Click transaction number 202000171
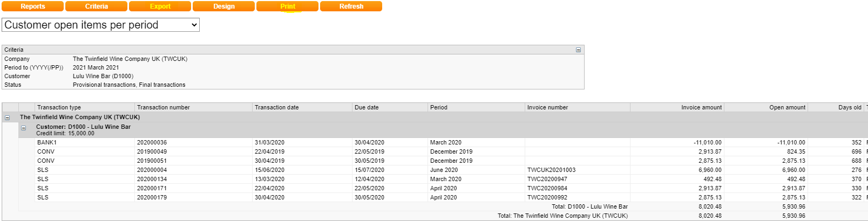 [x=152, y=188]
